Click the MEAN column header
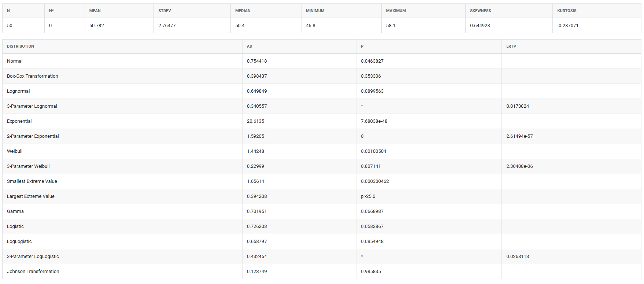 coord(95,11)
